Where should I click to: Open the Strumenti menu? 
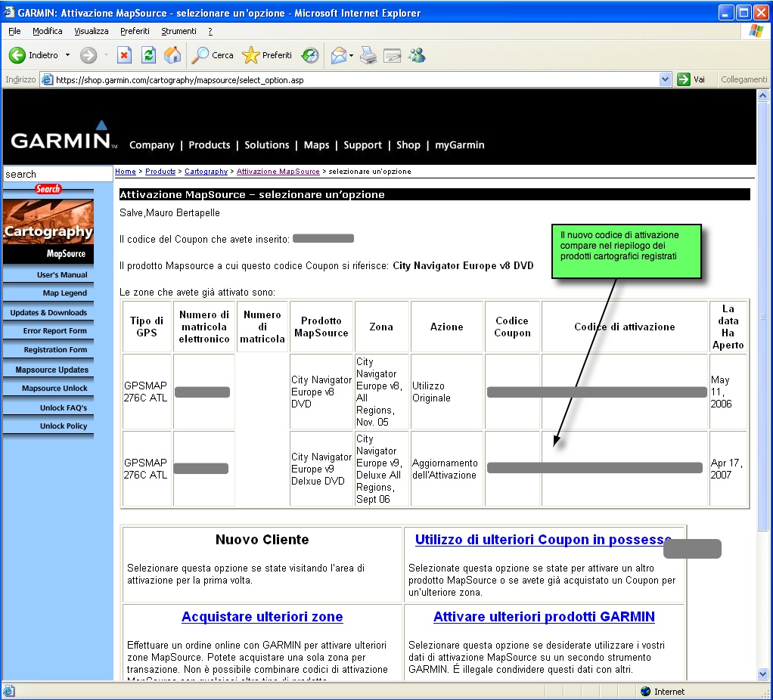179,31
